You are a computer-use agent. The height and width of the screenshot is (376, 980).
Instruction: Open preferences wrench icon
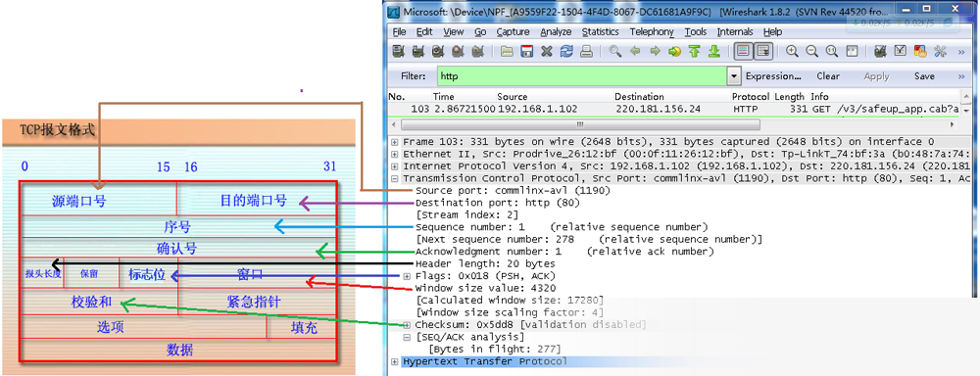tap(940, 51)
